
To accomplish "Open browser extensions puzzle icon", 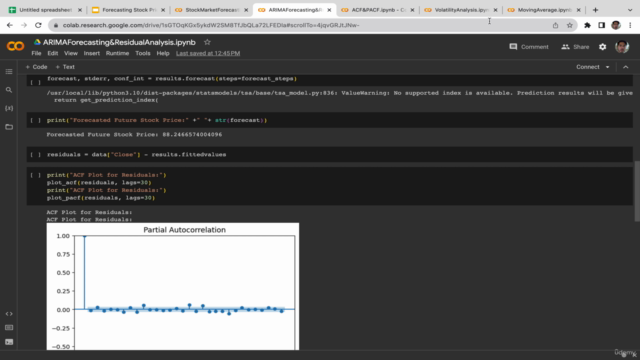I will pos(587,25).
